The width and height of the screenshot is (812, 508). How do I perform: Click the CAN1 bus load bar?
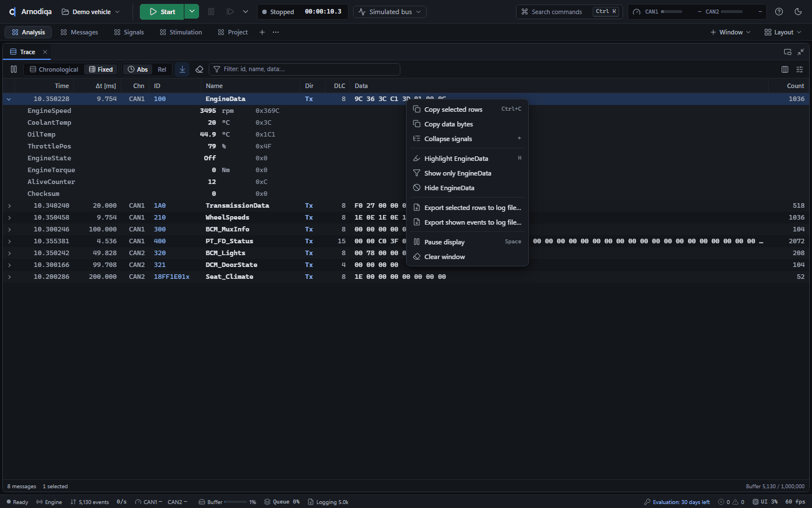click(671, 11)
